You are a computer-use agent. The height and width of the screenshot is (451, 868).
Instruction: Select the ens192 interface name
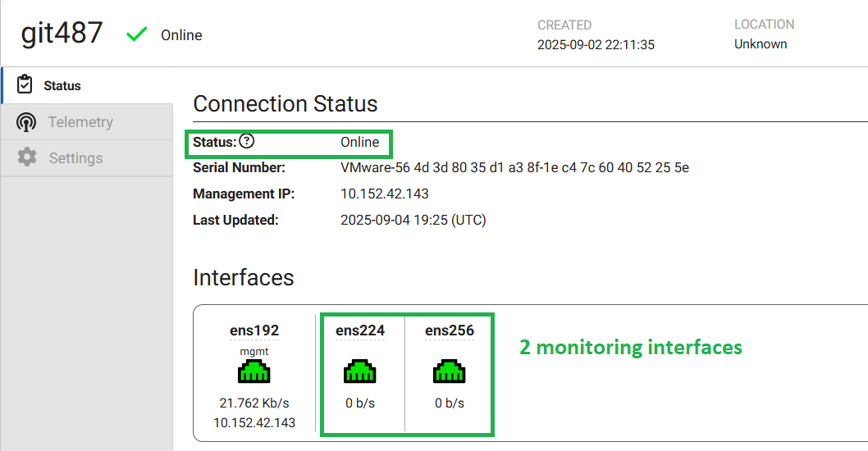pyautogui.click(x=254, y=331)
